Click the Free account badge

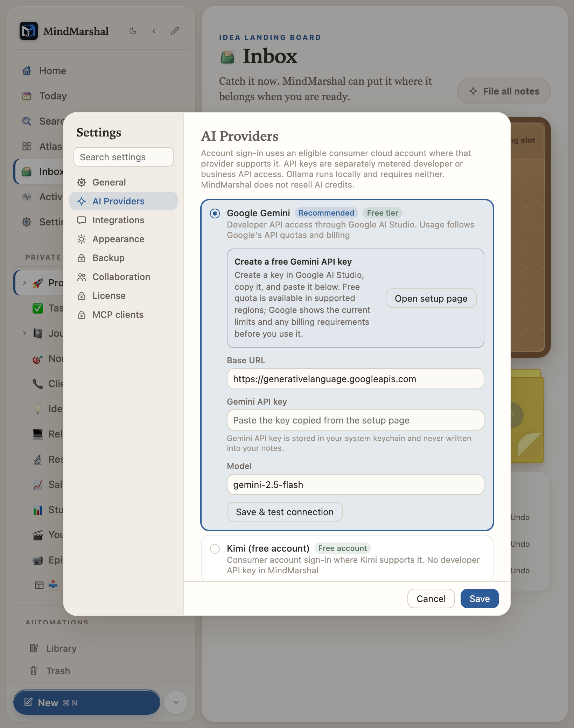(x=343, y=548)
